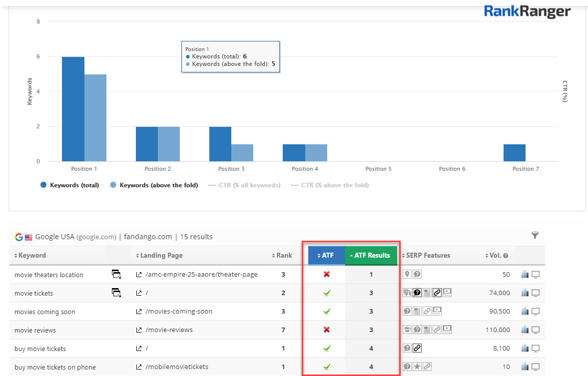Open the table filter funnel icon

pos(535,235)
